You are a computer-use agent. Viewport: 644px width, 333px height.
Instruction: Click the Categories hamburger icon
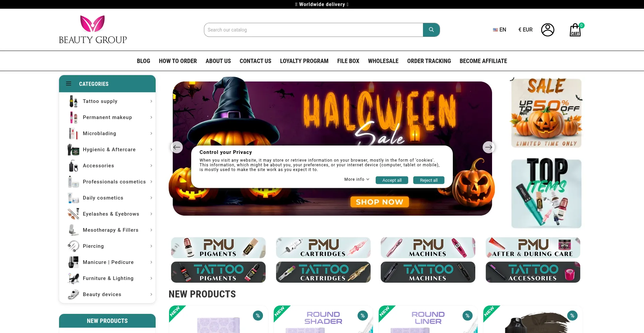(x=69, y=84)
